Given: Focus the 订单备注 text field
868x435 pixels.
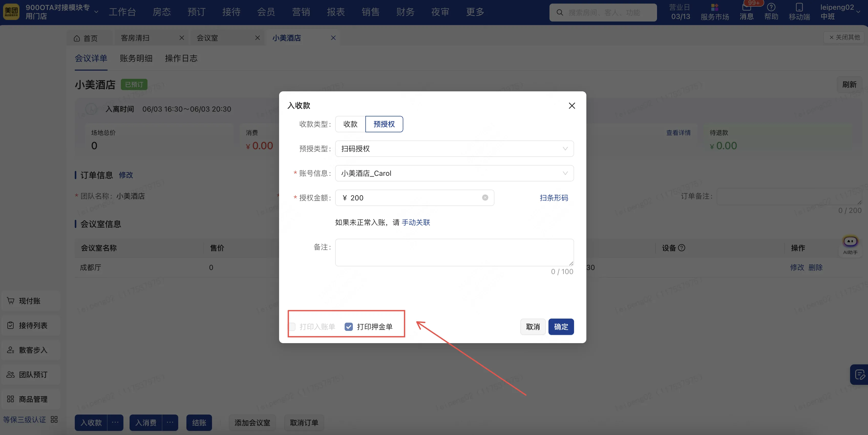Looking at the screenshot, I should tap(789, 196).
